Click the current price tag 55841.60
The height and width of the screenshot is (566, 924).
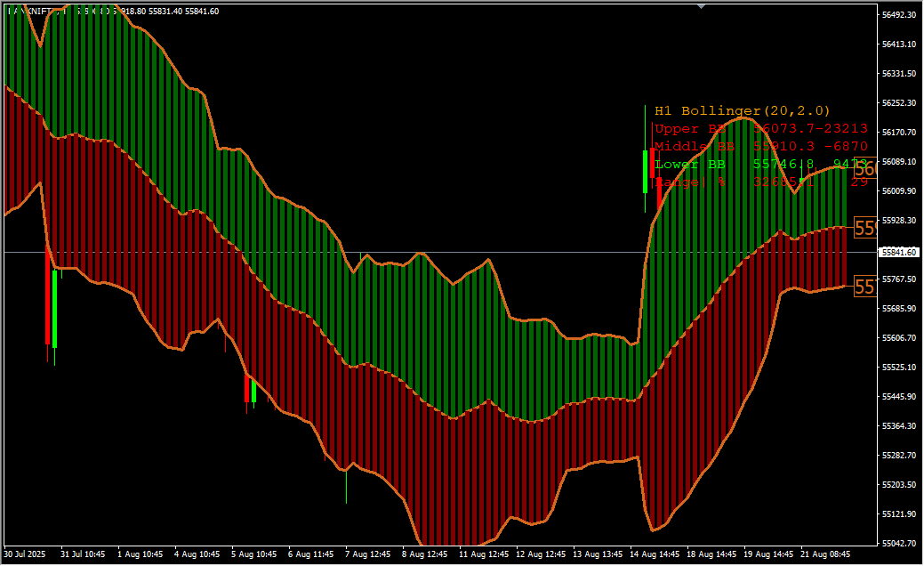coord(899,253)
